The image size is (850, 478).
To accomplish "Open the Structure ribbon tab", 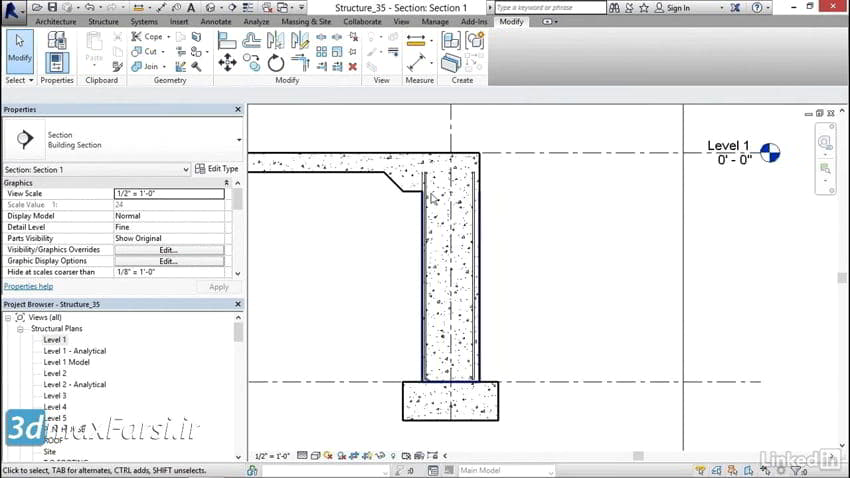I will pos(103,21).
